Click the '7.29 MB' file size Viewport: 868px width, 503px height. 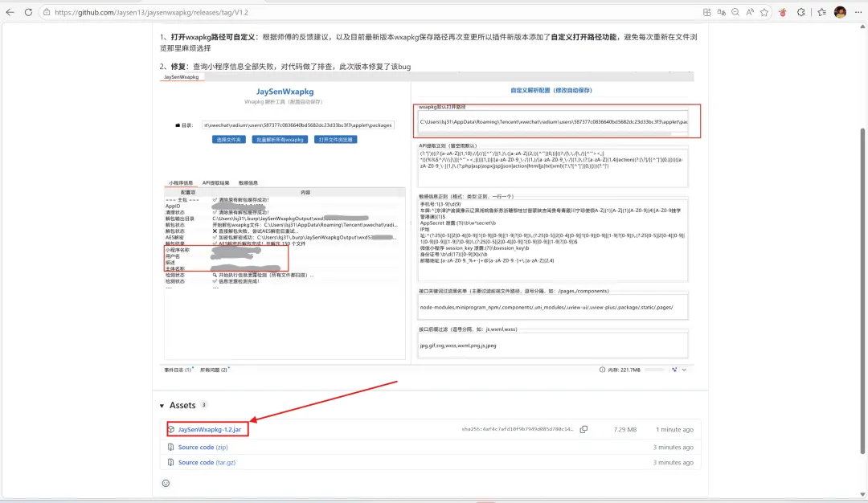tap(625, 429)
